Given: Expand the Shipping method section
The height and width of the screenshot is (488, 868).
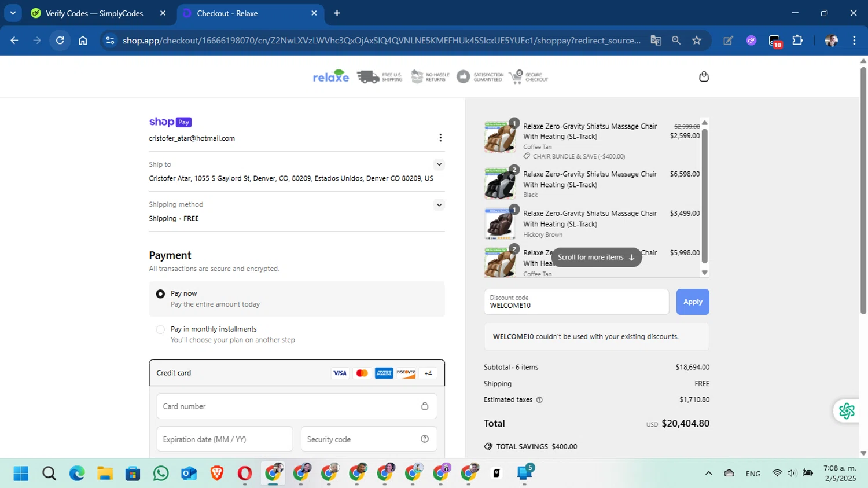Looking at the screenshot, I should coord(439,204).
